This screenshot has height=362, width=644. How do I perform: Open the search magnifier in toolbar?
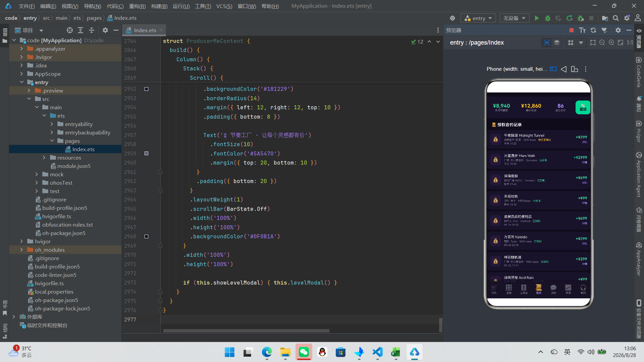tap(616, 18)
